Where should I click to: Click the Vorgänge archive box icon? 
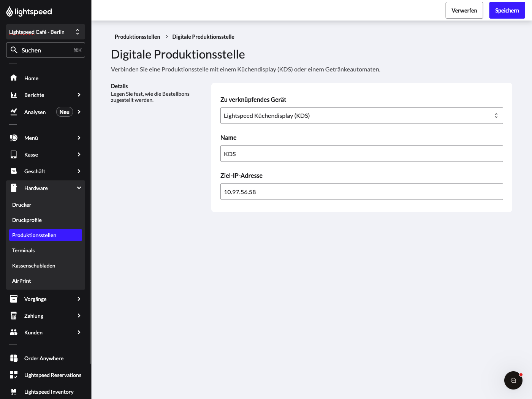coord(14,299)
